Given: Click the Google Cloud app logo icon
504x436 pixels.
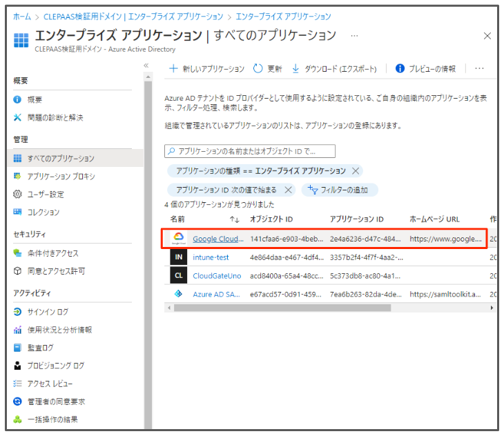Looking at the screenshot, I should (179, 239).
